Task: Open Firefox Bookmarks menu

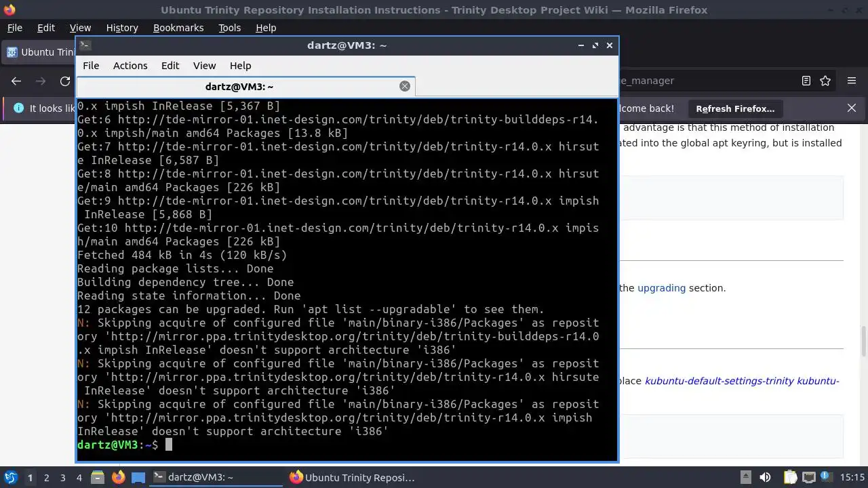Action: [178, 28]
